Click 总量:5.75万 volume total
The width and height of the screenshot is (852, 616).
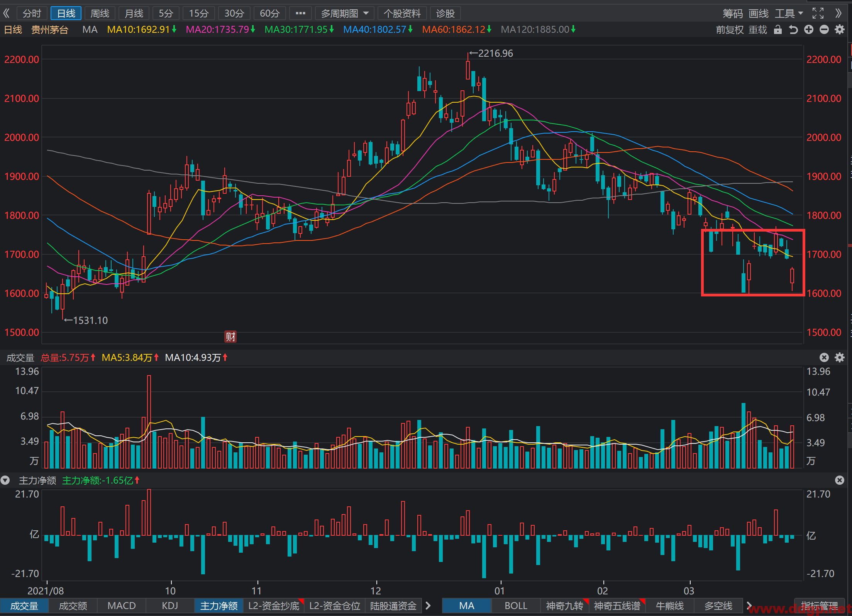65,358
